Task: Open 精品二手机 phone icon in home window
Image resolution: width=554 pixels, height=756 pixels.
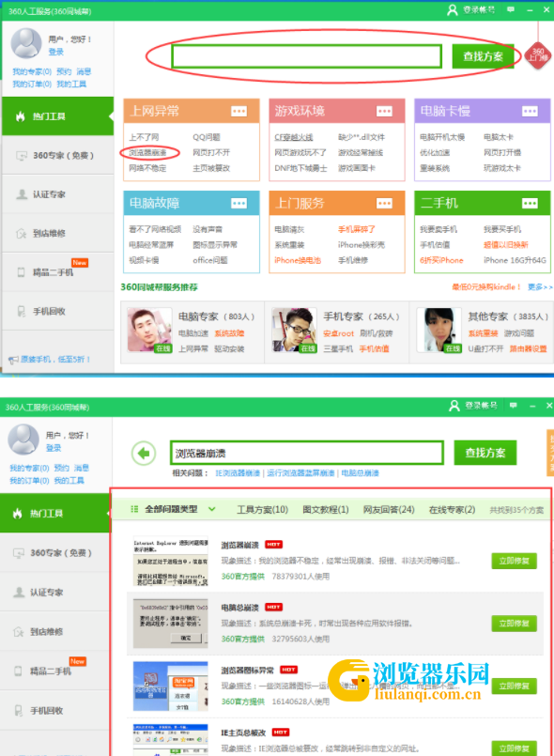Action: click(21, 272)
